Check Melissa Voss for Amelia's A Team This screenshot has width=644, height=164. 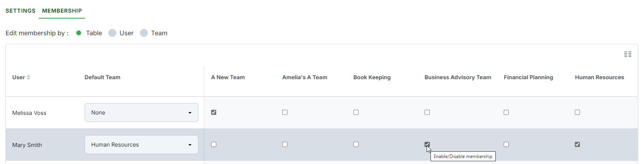coord(285,113)
